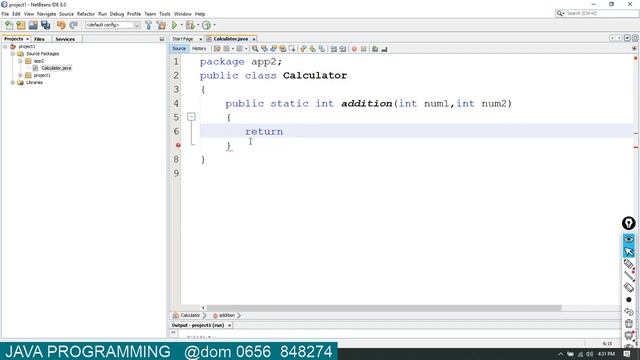640x360 pixels.
Task: Select the eraser annotation tool
Action: (x=629, y=287)
